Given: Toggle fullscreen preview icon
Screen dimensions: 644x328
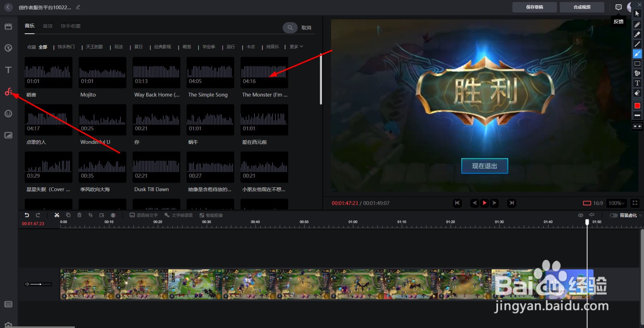Looking at the screenshot, I should pyautogui.click(x=635, y=203).
